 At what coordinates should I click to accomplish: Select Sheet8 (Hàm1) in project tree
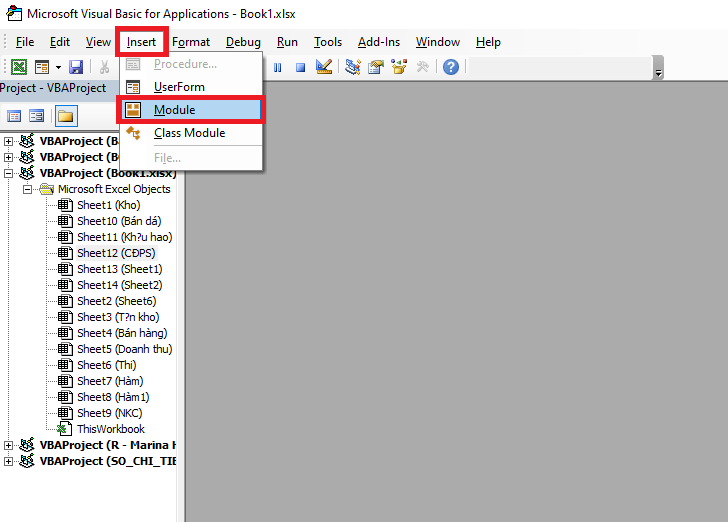(113, 398)
